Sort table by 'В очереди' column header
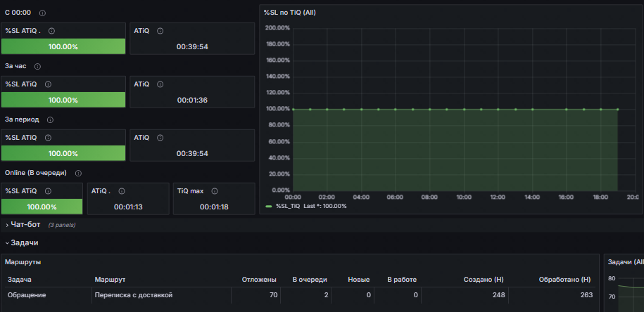 (310, 280)
